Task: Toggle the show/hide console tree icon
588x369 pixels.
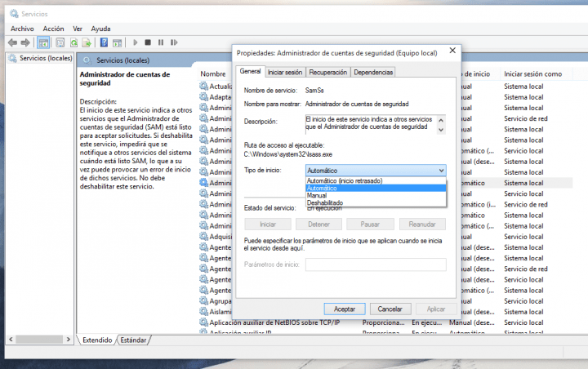Action: [x=43, y=42]
